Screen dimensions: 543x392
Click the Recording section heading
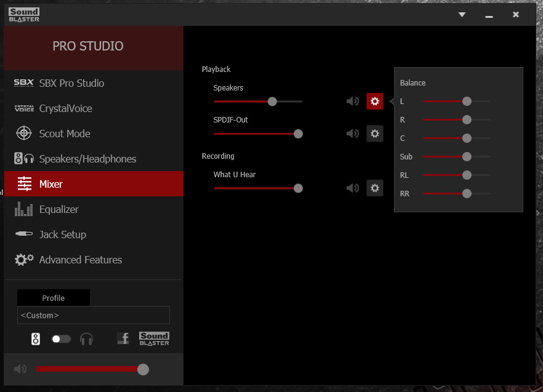[x=218, y=156]
